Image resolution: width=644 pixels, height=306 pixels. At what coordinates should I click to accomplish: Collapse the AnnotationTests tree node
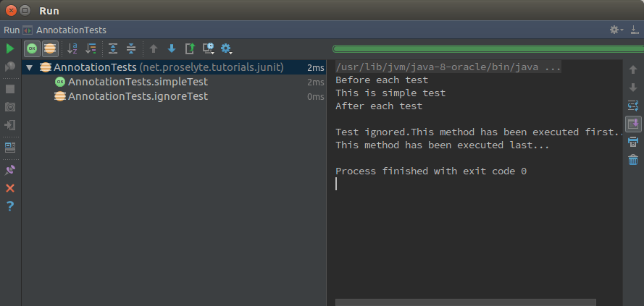tap(29, 68)
